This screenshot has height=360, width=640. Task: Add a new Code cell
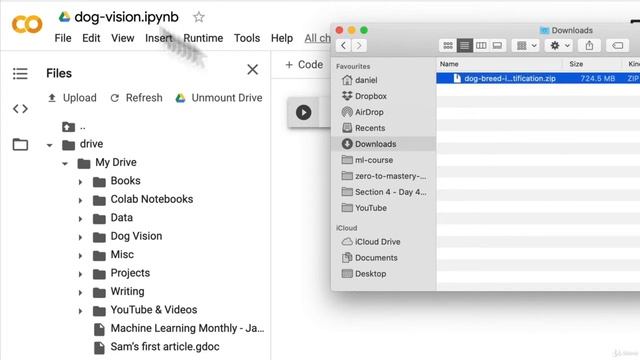[x=304, y=64]
